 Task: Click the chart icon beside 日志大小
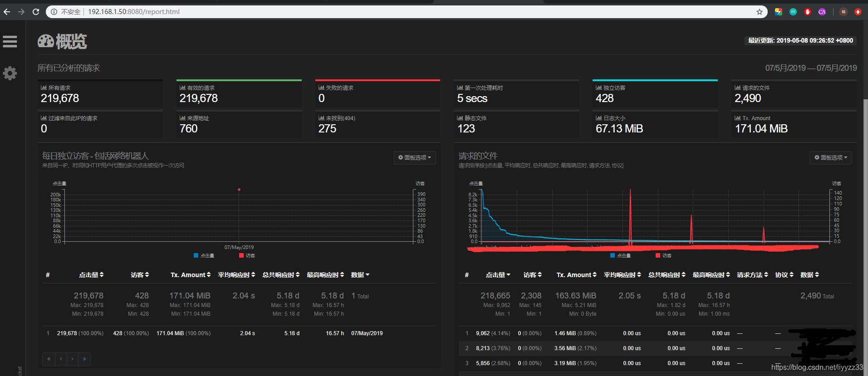pyautogui.click(x=599, y=118)
